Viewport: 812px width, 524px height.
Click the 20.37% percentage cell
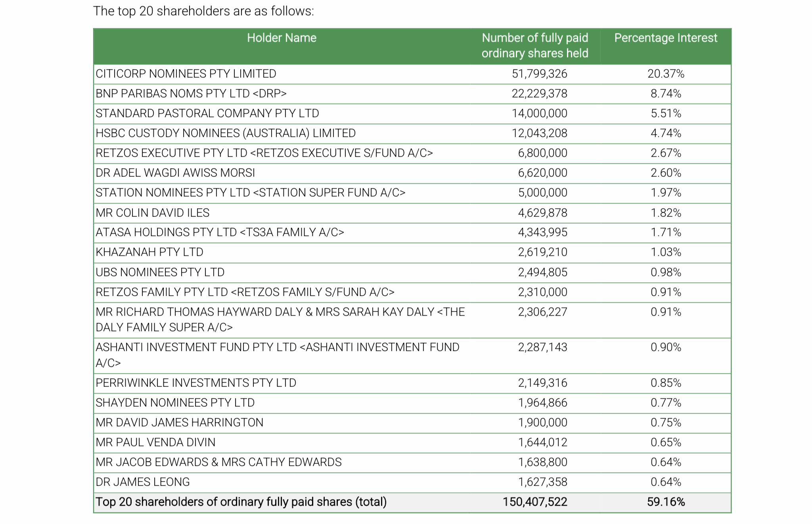click(666, 74)
